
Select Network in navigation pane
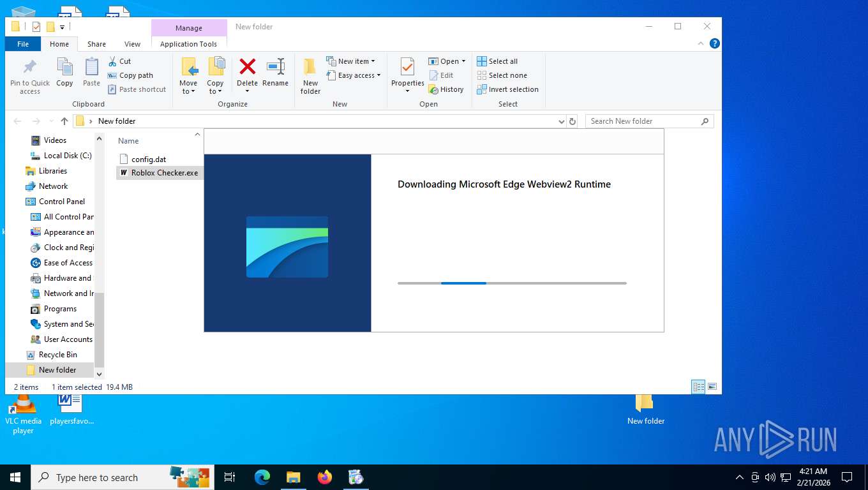(53, 186)
